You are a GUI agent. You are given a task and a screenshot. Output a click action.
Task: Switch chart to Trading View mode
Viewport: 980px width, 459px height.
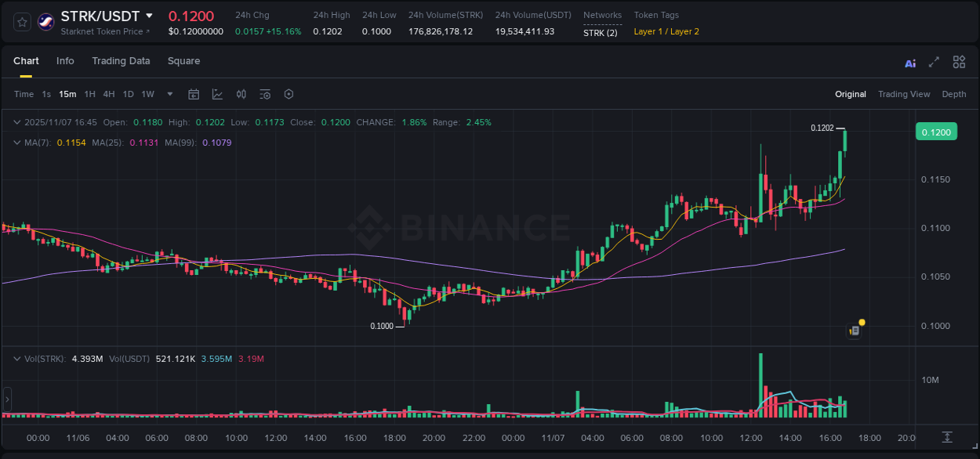[904, 94]
